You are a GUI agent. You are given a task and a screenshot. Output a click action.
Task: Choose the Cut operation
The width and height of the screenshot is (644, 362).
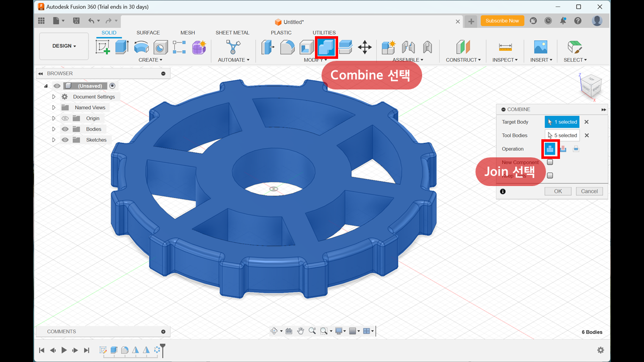563,149
